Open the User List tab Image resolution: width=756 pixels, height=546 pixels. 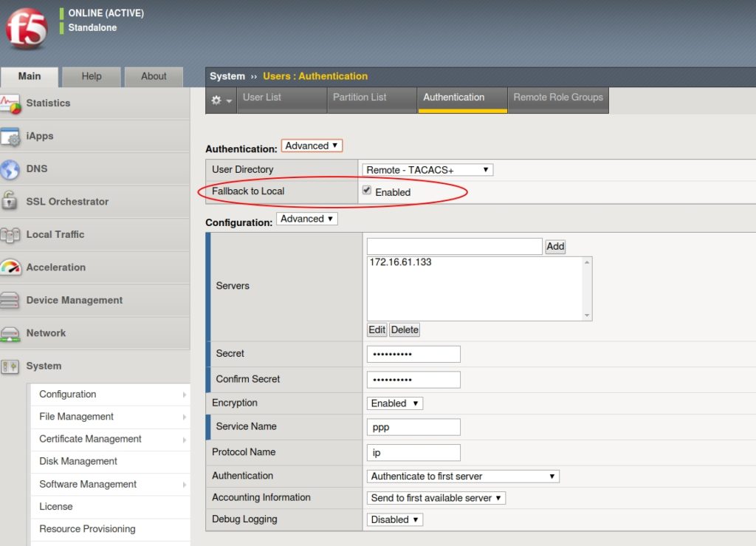[281, 100]
